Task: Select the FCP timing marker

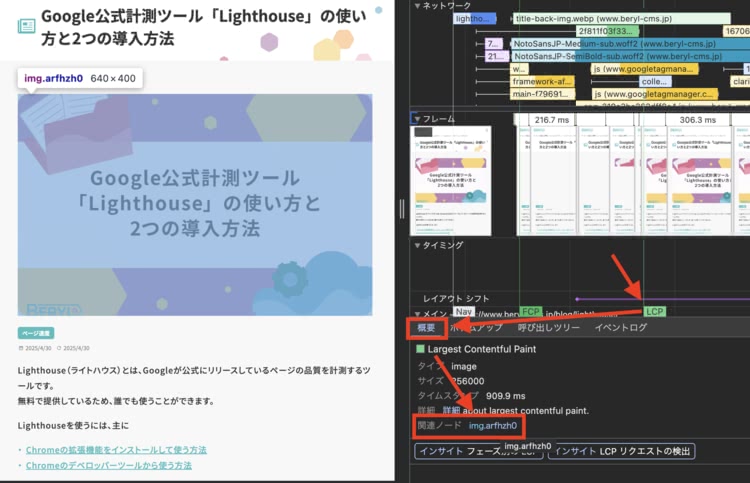Action: pos(530,312)
